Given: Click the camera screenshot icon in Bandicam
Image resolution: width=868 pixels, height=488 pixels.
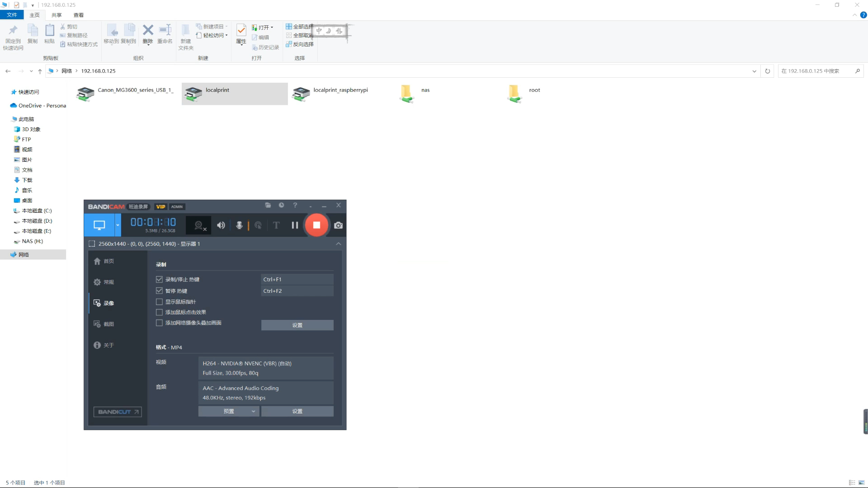Looking at the screenshot, I should point(338,225).
